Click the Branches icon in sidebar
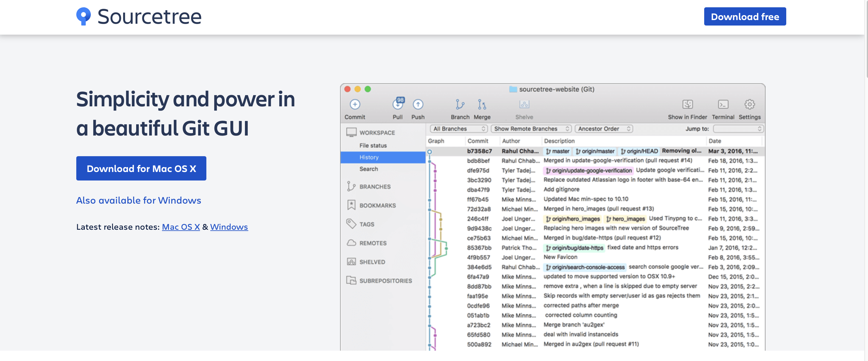The height and width of the screenshot is (361, 868). (351, 186)
